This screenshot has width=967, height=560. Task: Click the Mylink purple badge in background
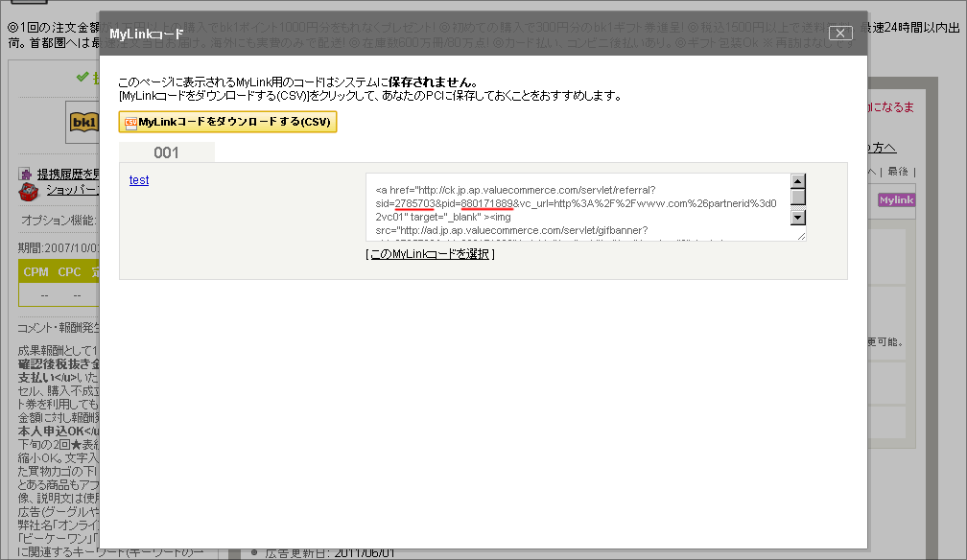tap(896, 199)
